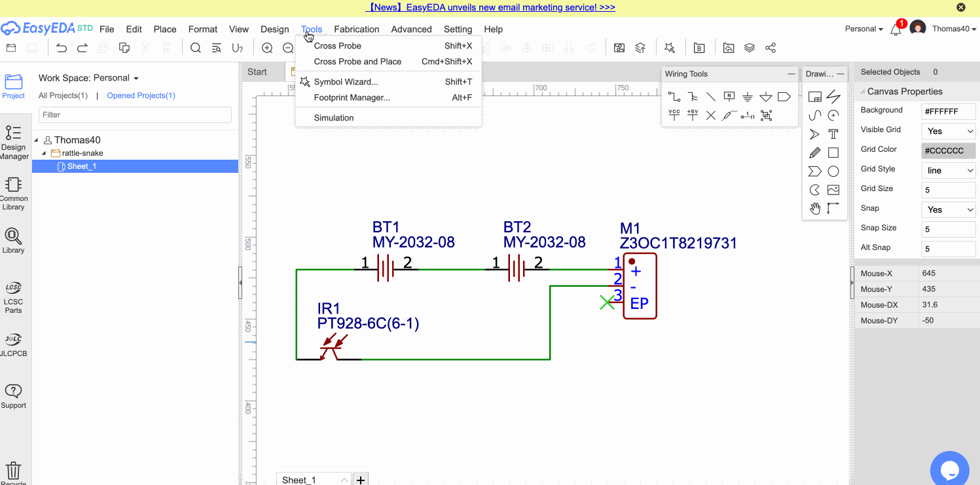Screen dimensions: 980x485
Task: Open Symbol Wizard from Tools menu
Action: pos(388,82)
